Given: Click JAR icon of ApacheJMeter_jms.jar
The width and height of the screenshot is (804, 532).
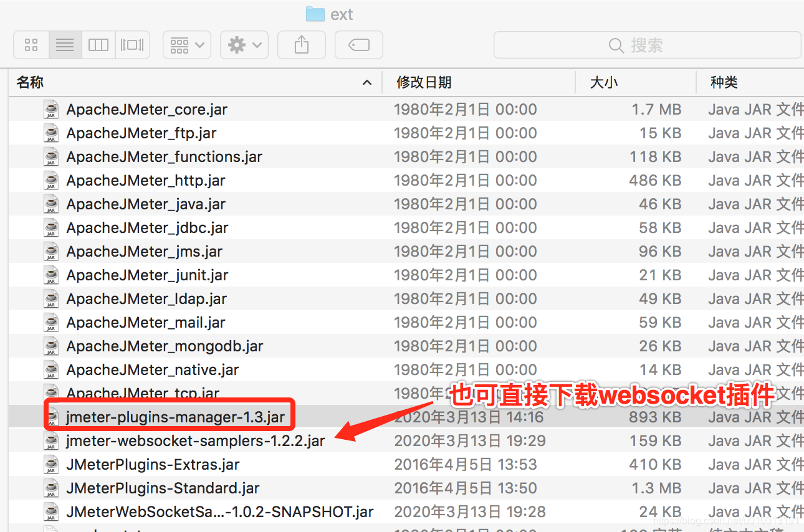Looking at the screenshot, I should (51, 252).
